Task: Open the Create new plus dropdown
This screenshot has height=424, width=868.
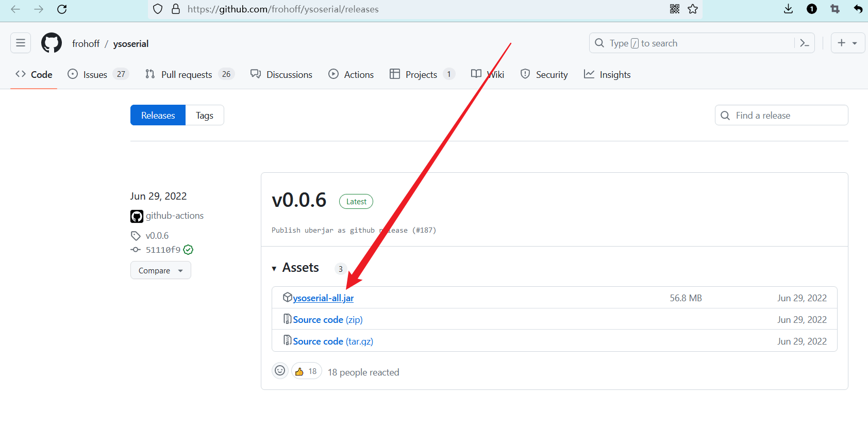Action: pos(847,43)
